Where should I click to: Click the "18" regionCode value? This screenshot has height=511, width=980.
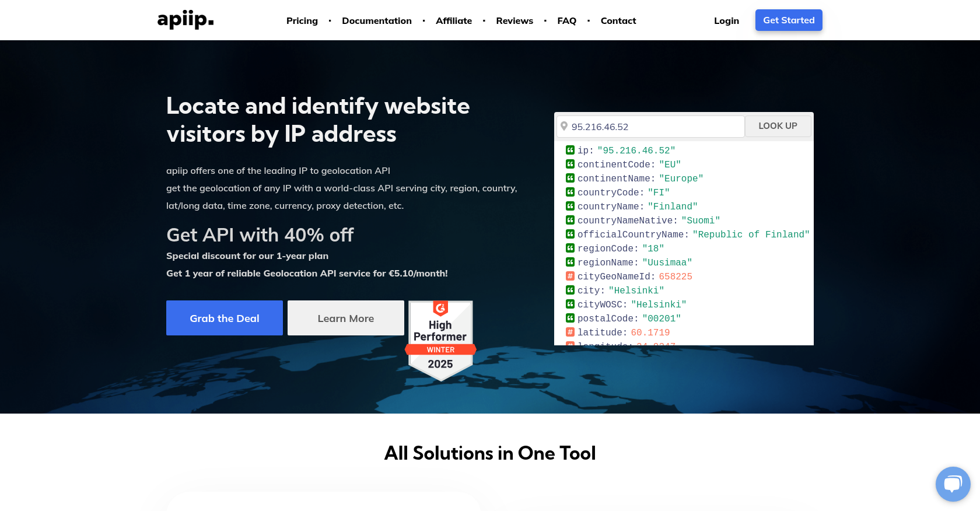pyautogui.click(x=653, y=249)
